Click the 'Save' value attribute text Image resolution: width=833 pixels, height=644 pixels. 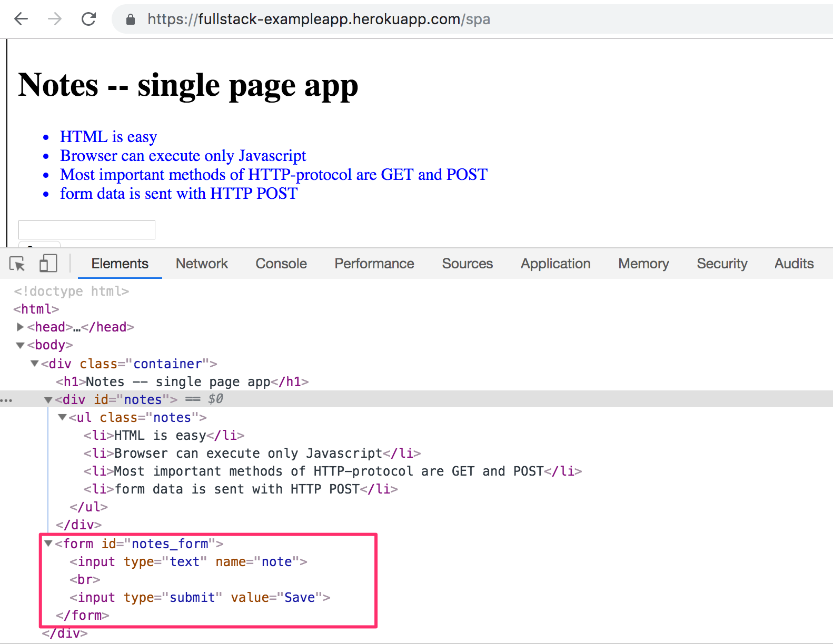(300, 598)
